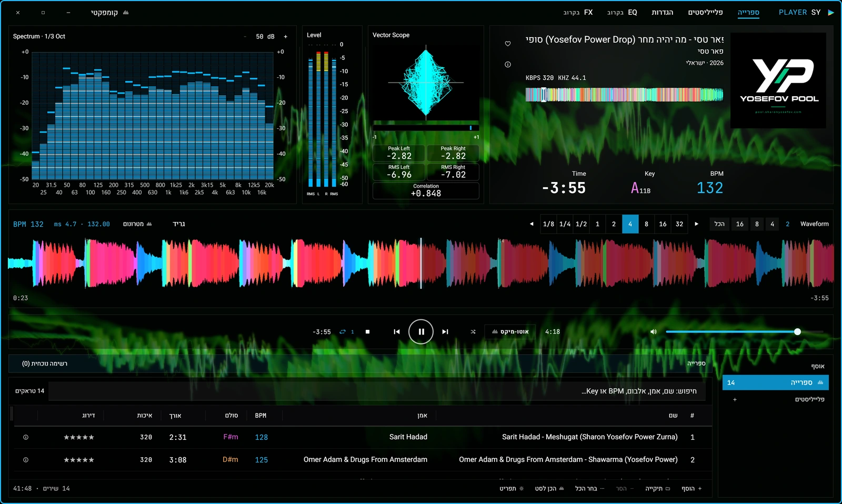Image resolution: width=842 pixels, height=504 pixels.
Task: Click left arrow beside beat-jump sizes
Action: [x=532, y=224]
